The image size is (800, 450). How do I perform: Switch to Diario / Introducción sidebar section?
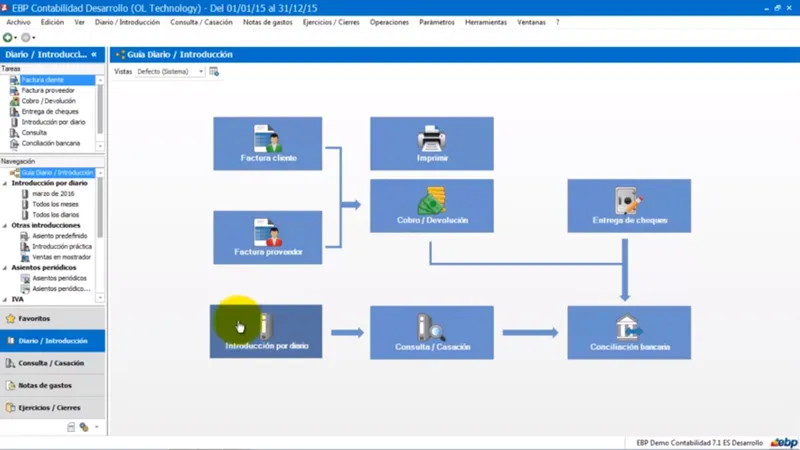(53, 341)
